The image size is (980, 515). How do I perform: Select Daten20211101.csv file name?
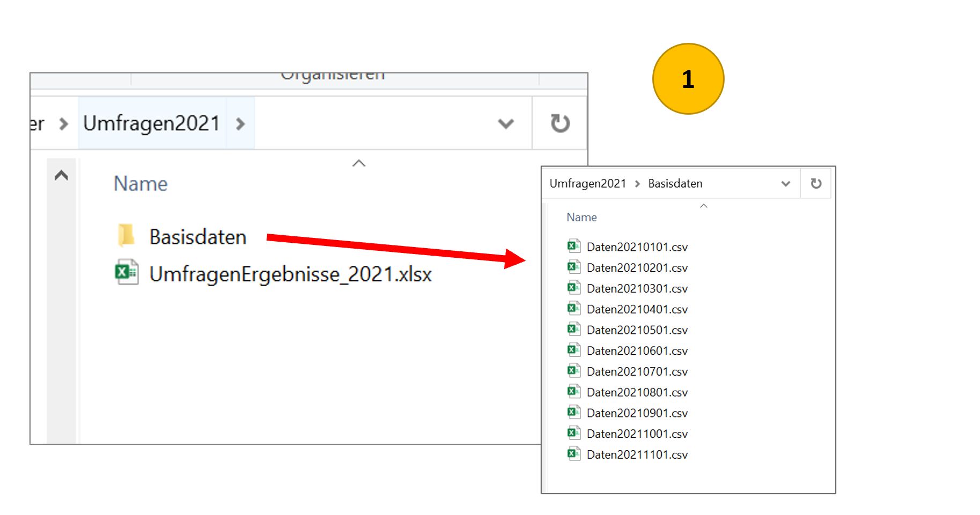pos(637,455)
